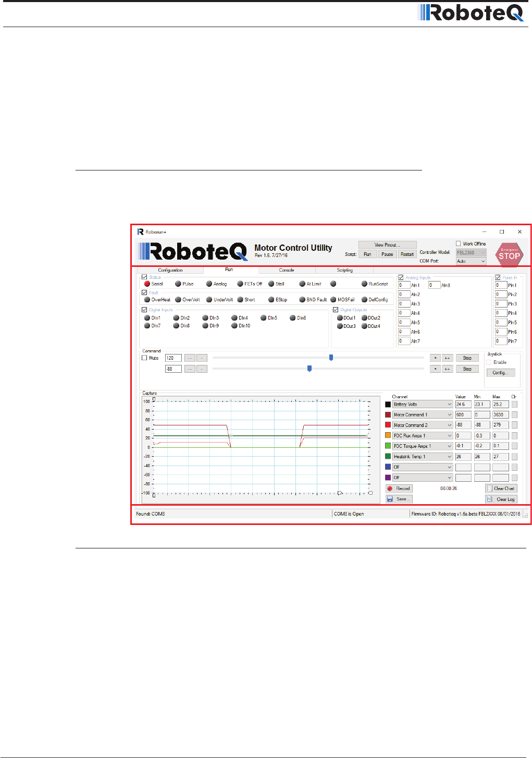532x758 pixels.
Task: Open joystick Config... button
Action: [x=500, y=373]
